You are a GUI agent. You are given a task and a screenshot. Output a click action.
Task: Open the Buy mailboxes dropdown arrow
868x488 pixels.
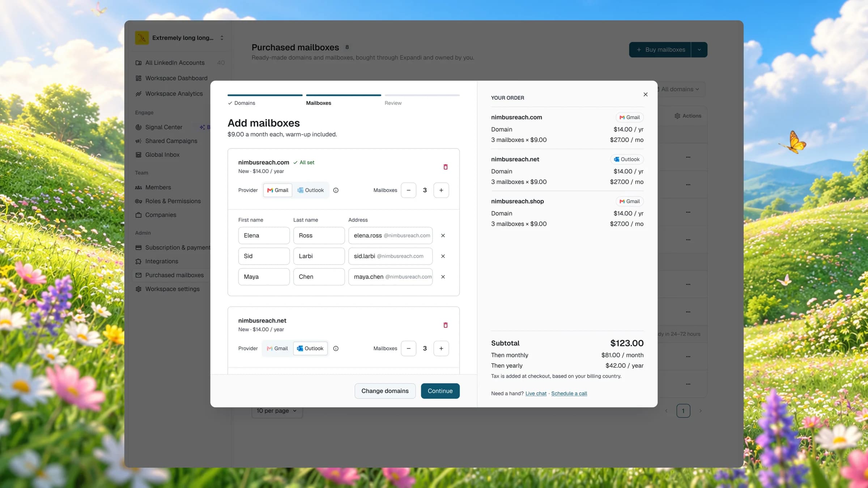(699, 50)
